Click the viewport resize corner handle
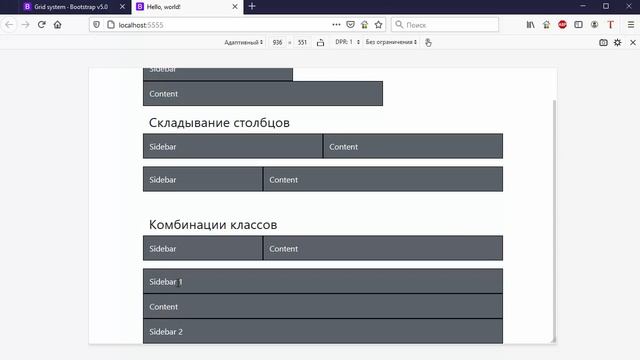This screenshot has height=360, width=640. pyautogui.click(x=554, y=340)
